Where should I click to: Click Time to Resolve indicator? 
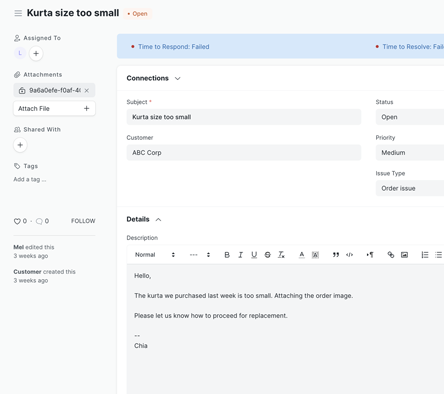pos(410,47)
